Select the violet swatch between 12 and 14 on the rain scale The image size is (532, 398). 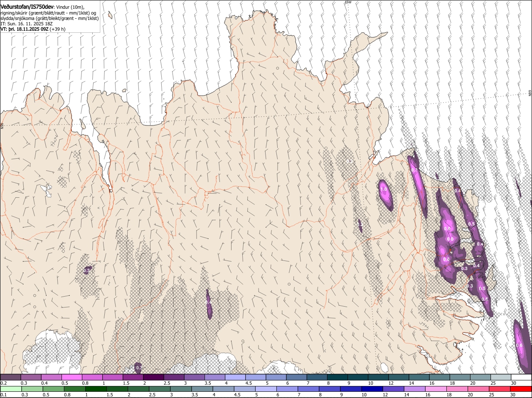click(x=393, y=389)
